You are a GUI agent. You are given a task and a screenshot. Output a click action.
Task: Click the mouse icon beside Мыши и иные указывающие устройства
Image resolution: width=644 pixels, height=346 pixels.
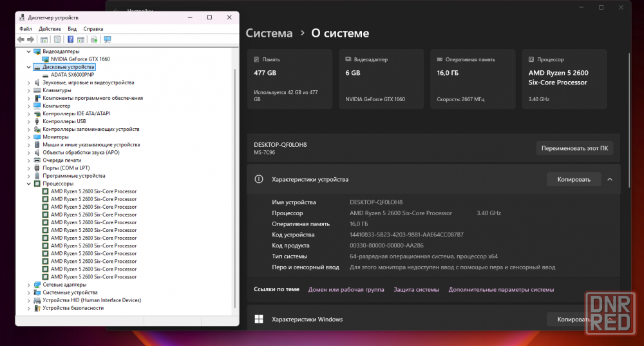(x=37, y=144)
